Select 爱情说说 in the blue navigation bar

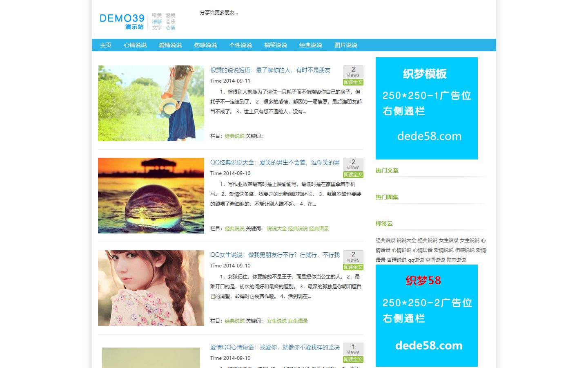pyautogui.click(x=170, y=45)
